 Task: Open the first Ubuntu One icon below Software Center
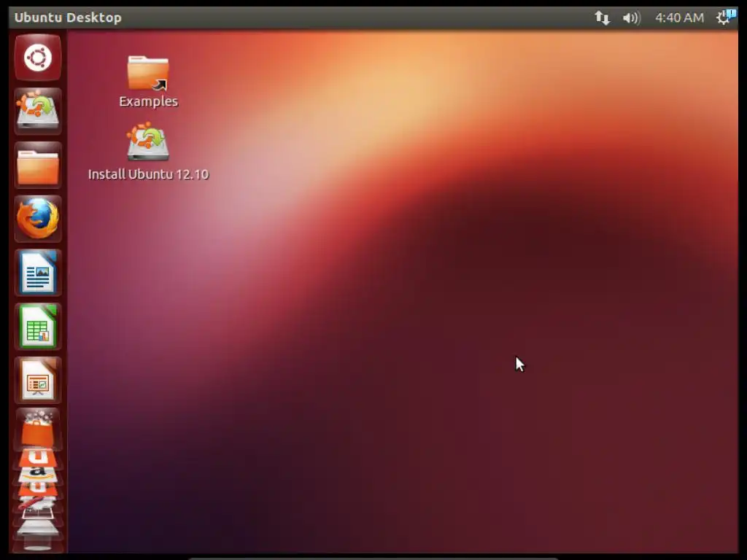[x=38, y=458]
